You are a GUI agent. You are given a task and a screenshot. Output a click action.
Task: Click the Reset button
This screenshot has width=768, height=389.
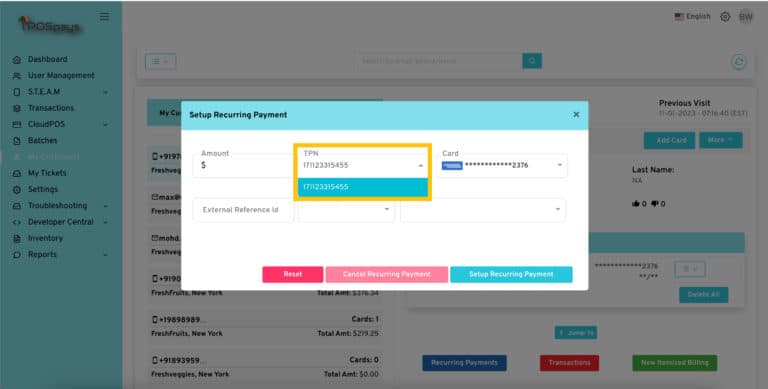coord(292,274)
